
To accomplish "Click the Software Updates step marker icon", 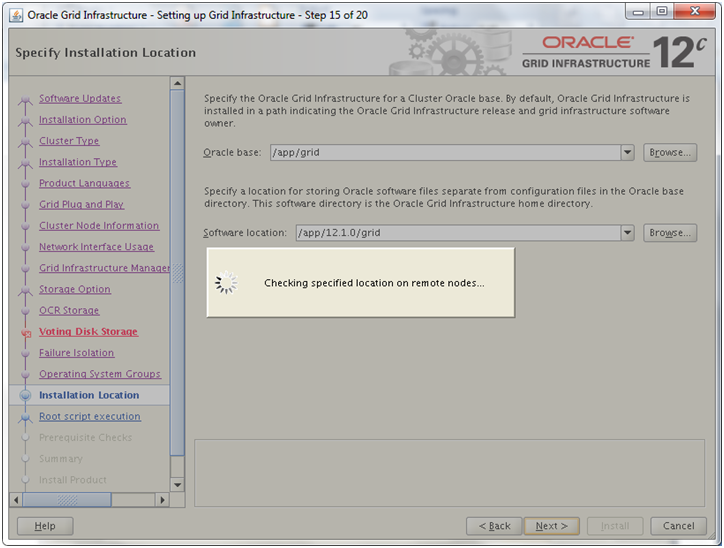I will (x=25, y=99).
